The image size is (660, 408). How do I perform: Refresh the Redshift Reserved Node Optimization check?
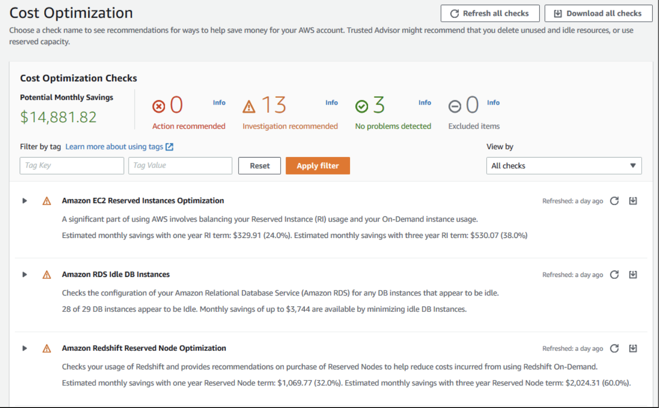pyautogui.click(x=615, y=349)
